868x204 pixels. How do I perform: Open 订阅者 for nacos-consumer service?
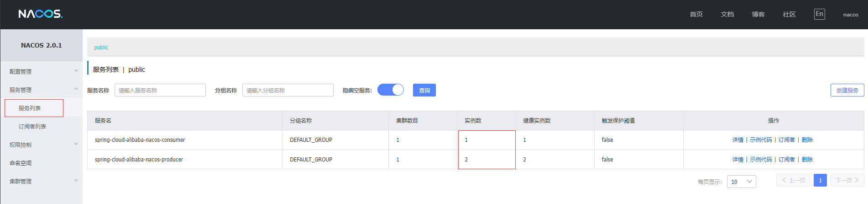click(787, 140)
